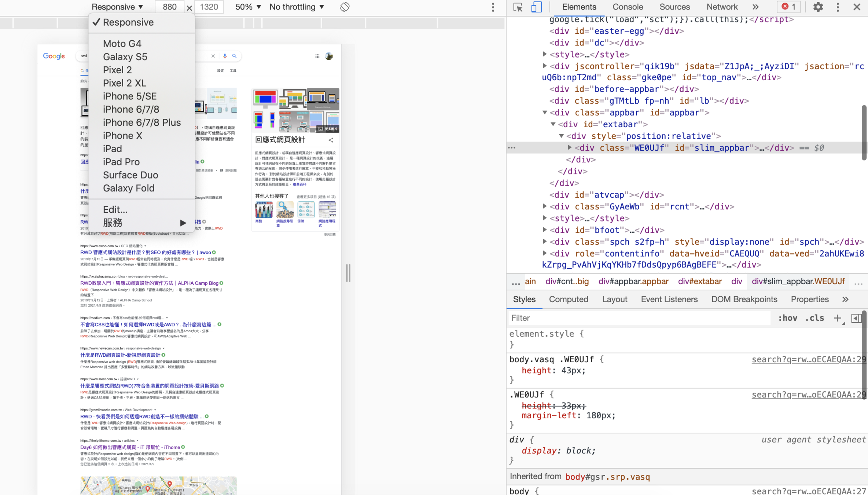Open DevTools three-dot customize menu
This screenshot has height=495, width=868.
pyautogui.click(x=838, y=7)
